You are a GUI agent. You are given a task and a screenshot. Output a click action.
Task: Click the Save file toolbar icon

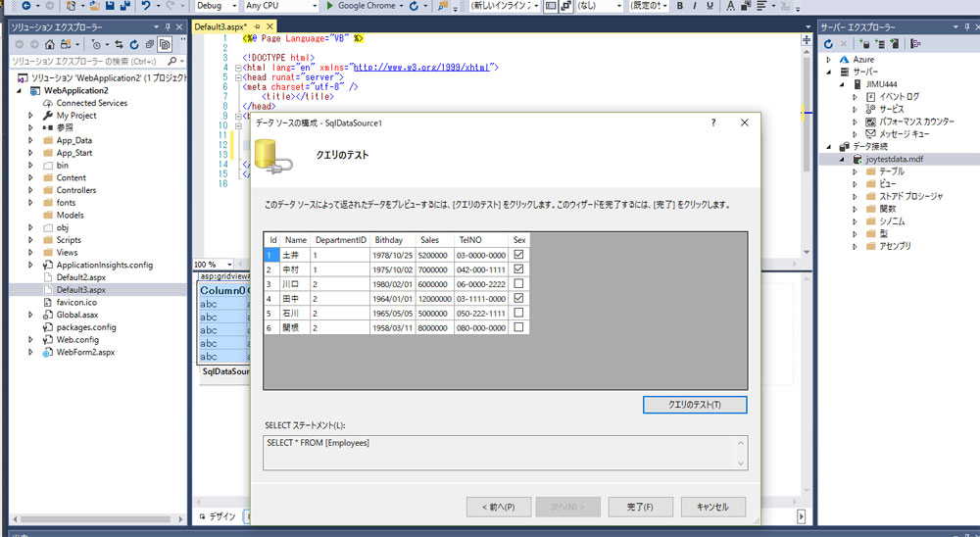point(110,6)
